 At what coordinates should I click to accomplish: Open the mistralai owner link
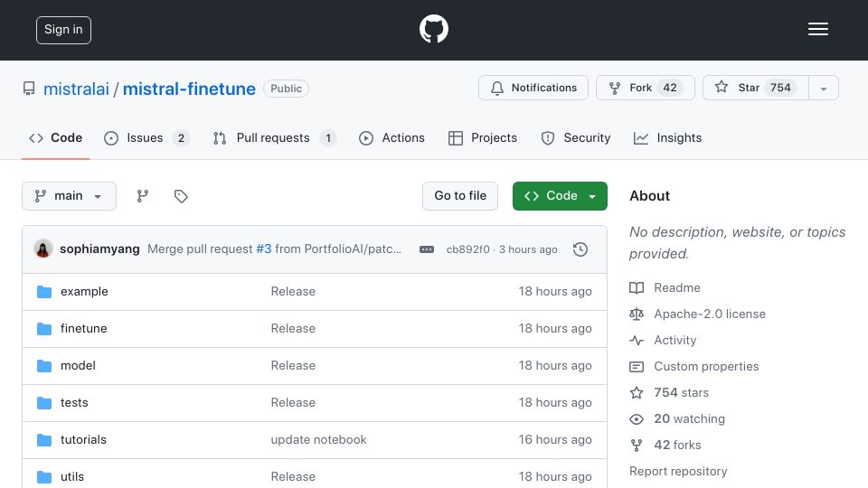tap(76, 89)
